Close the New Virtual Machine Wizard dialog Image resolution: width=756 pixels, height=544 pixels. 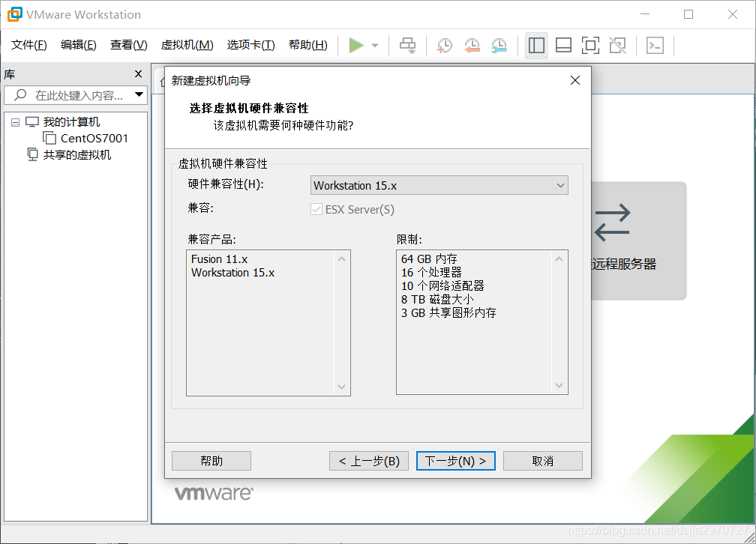[574, 80]
